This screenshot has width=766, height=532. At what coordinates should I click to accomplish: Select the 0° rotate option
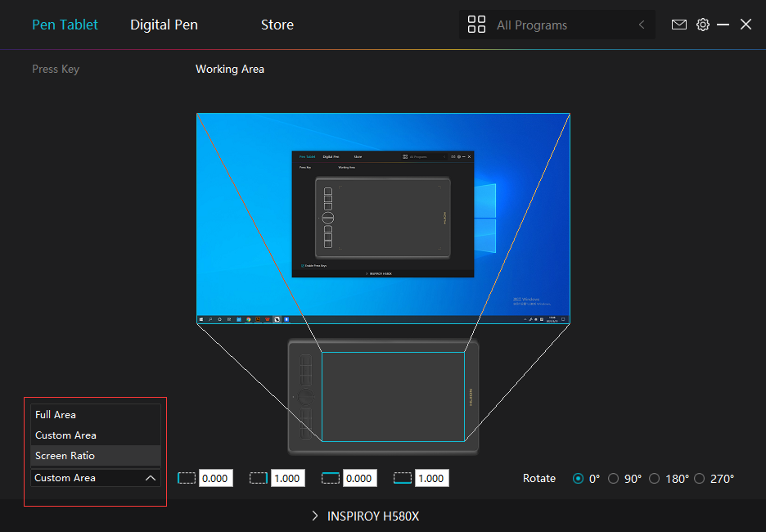pyautogui.click(x=578, y=478)
